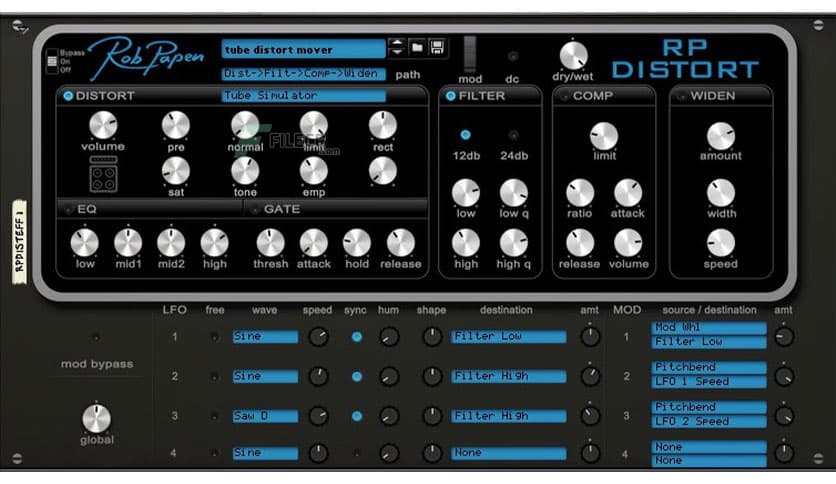The width and height of the screenshot is (836, 484).
Task: Toggle the dc button
Action: pyautogui.click(x=512, y=56)
